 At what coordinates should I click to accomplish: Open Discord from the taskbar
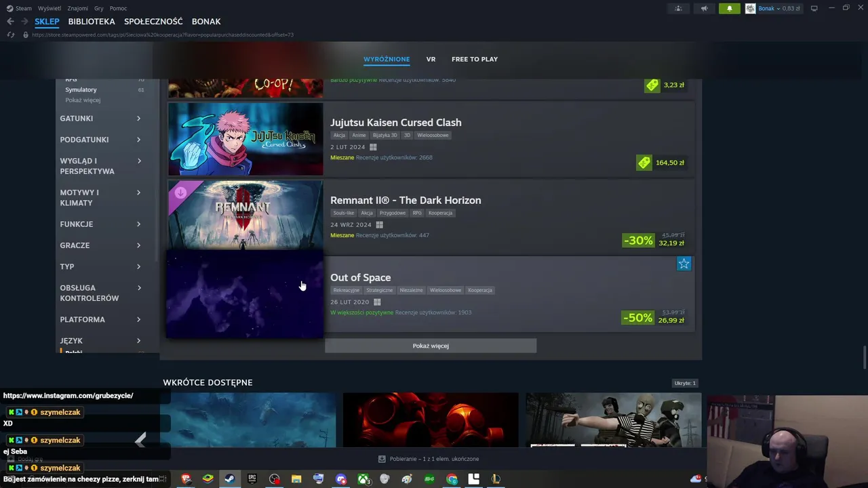click(341, 479)
